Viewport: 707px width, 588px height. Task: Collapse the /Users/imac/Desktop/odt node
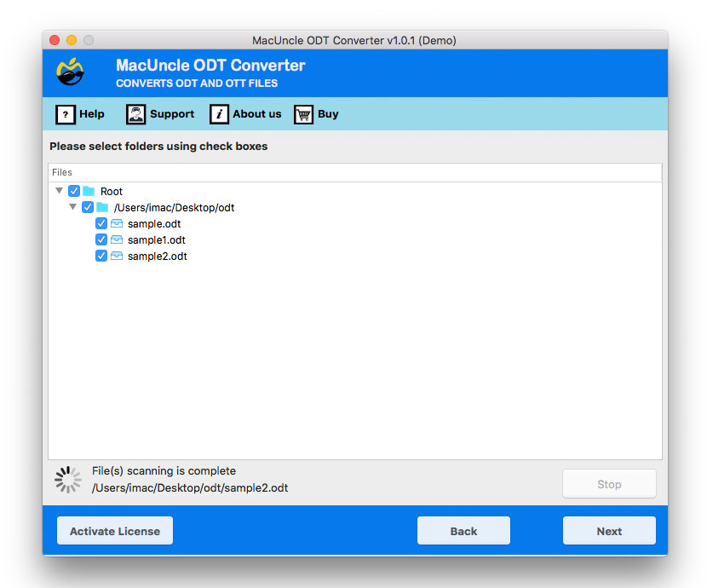coord(72,207)
